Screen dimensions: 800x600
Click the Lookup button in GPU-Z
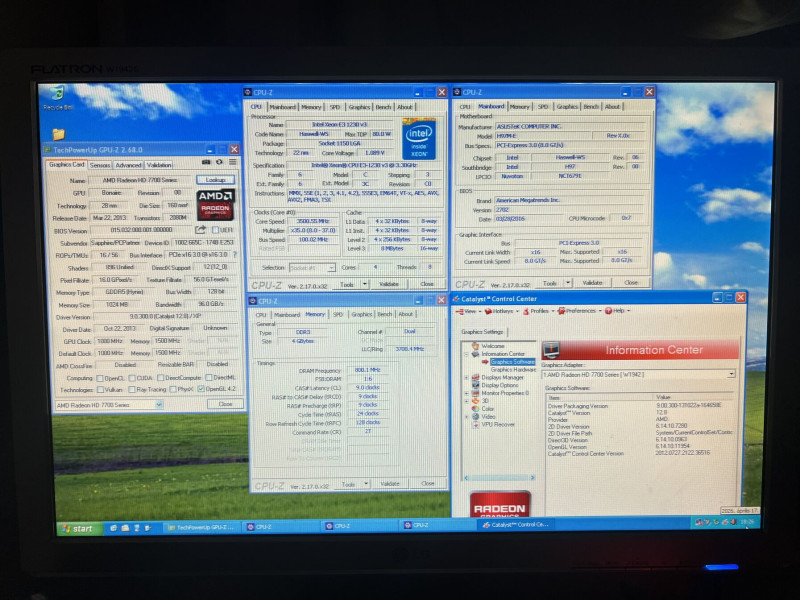coord(215,180)
